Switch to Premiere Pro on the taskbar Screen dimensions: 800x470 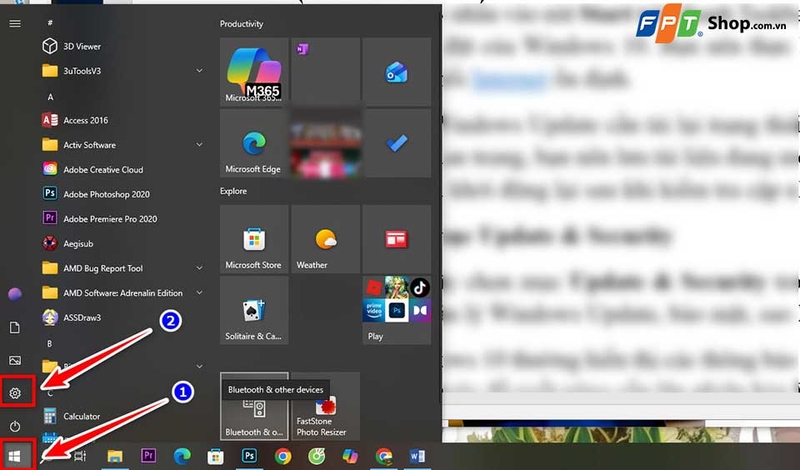[x=148, y=456]
